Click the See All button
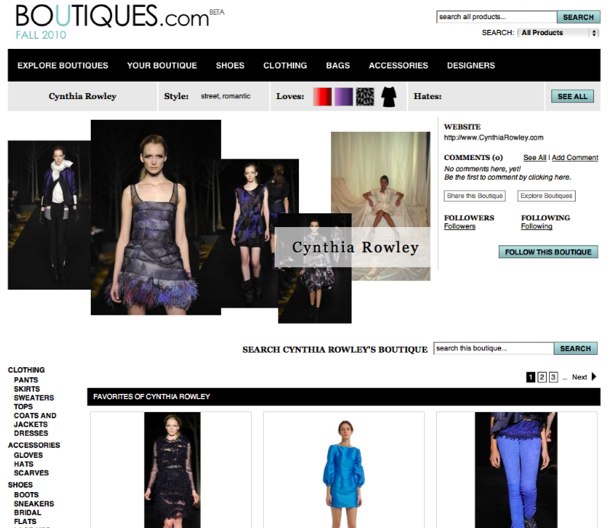 [x=572, y=96]
